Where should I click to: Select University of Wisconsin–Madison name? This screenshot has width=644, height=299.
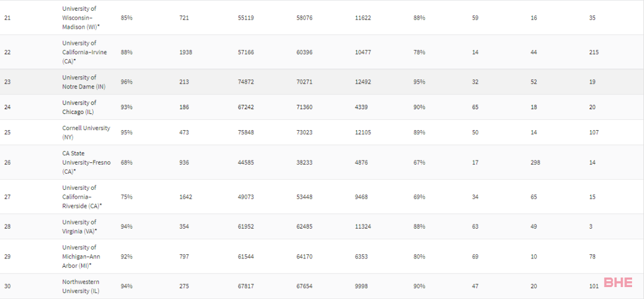pyautogui.click(x=82, y=18)
